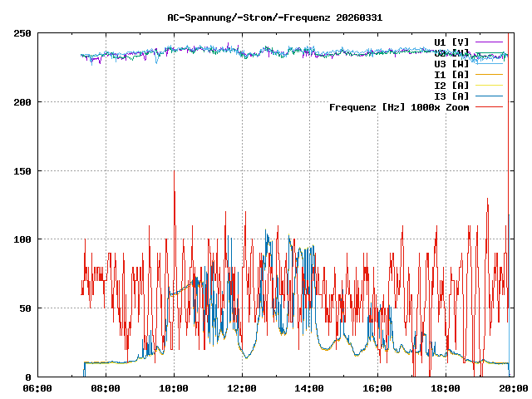The width and height of the screenshot is (532, 399).
Task: Click the 06:00 x-axis time label
Action: 37,388
